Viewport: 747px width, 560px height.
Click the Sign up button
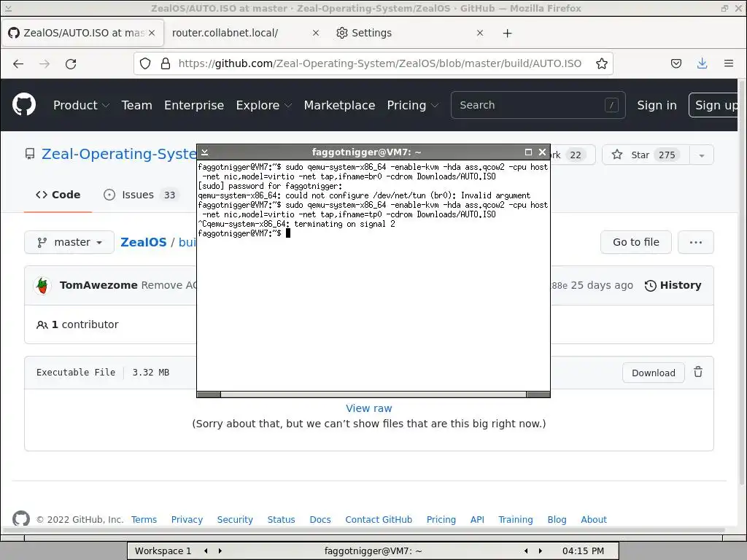point(713,105)
